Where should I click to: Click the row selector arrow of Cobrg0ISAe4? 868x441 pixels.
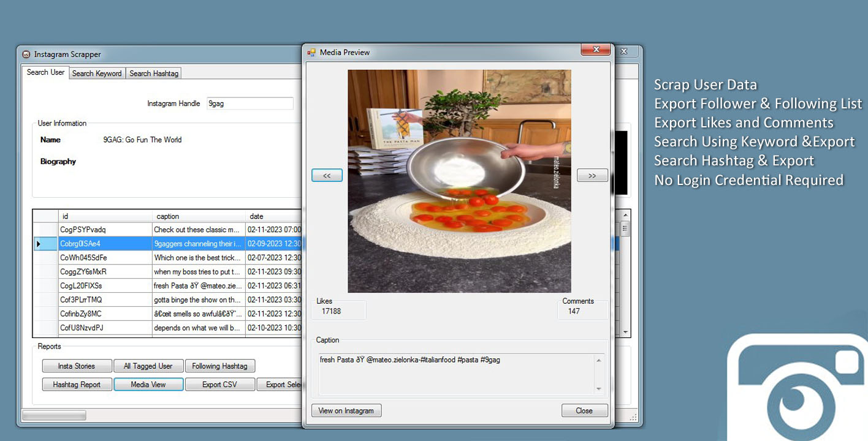(45, 244)
